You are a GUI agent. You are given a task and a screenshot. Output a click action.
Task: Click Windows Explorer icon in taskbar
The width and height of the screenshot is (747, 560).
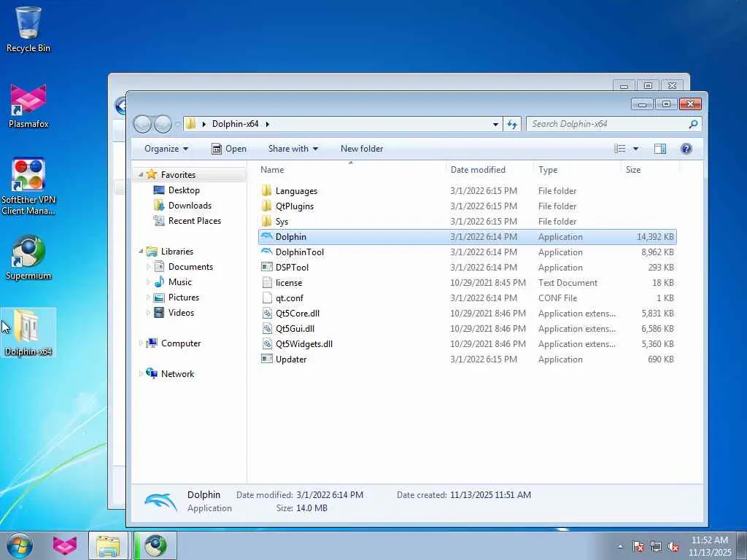pyautogui.click(x=108, y=545)
